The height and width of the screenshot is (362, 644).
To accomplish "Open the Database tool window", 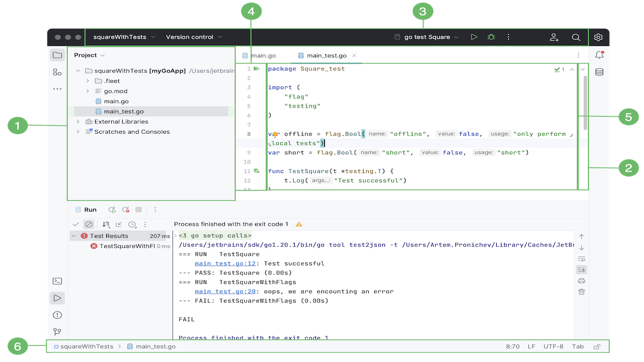I will tap(599, 72).
